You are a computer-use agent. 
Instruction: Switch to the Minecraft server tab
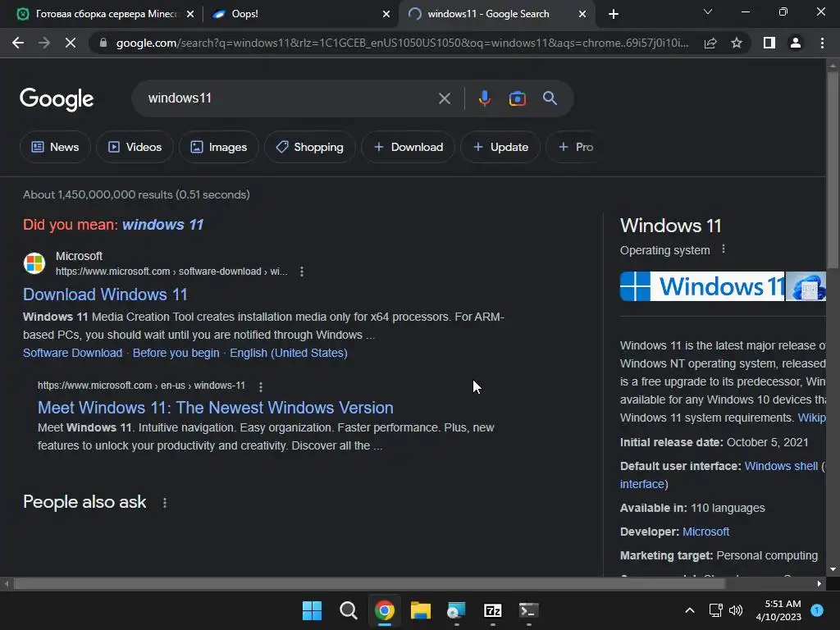point(106,14)
